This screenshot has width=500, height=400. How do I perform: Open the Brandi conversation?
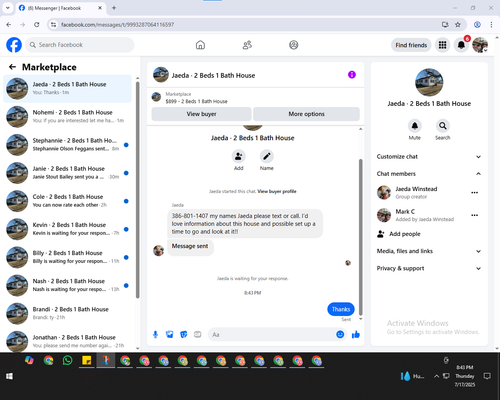tap(67, 313)
